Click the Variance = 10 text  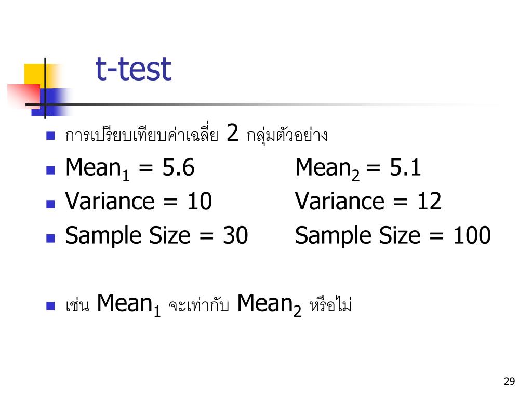point(139,201)
